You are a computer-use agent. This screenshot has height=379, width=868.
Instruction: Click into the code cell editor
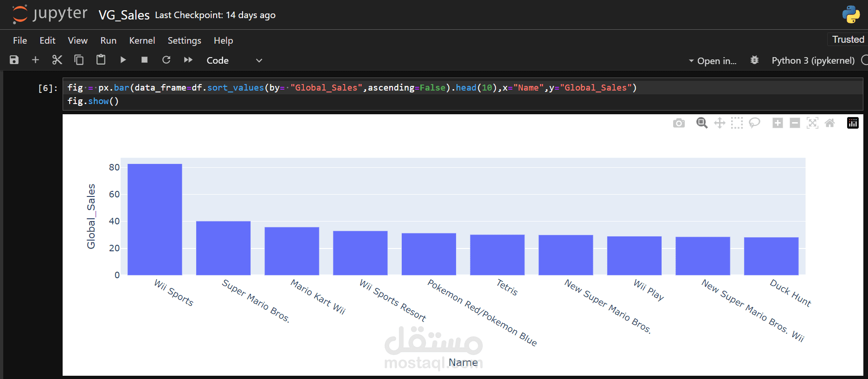point(463,94)
